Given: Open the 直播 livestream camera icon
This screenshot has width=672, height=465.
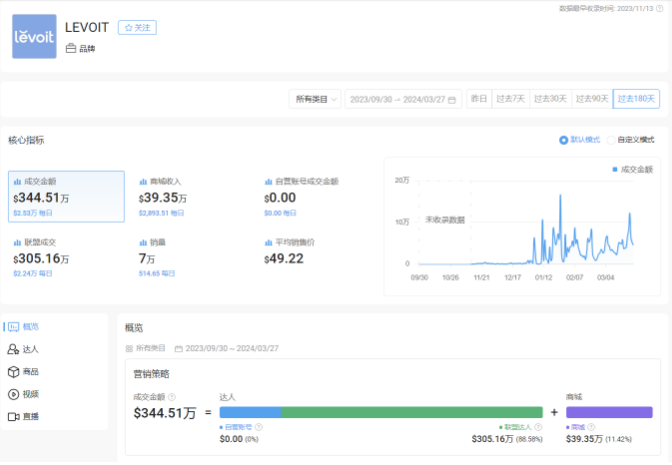Looking at the screenshot, I should point(14,416).
